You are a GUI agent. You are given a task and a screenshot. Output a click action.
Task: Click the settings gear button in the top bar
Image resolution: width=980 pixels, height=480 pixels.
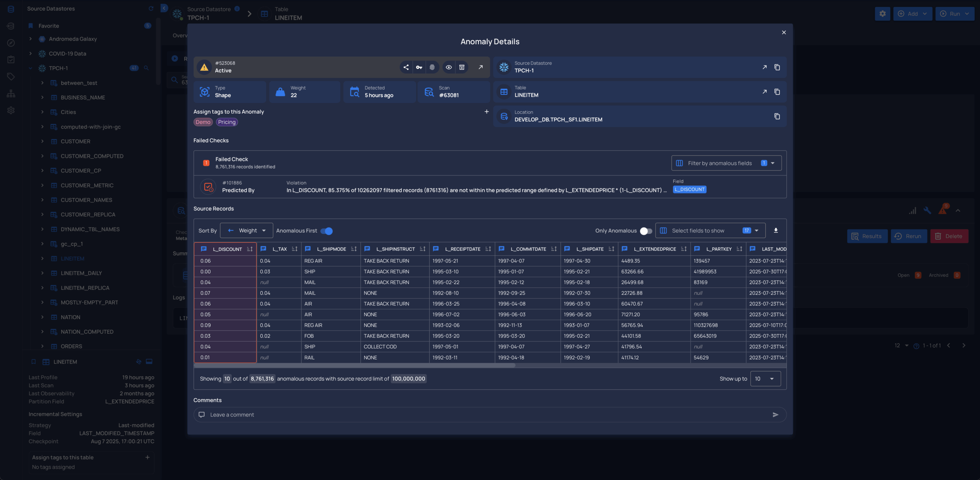(882, 14)
